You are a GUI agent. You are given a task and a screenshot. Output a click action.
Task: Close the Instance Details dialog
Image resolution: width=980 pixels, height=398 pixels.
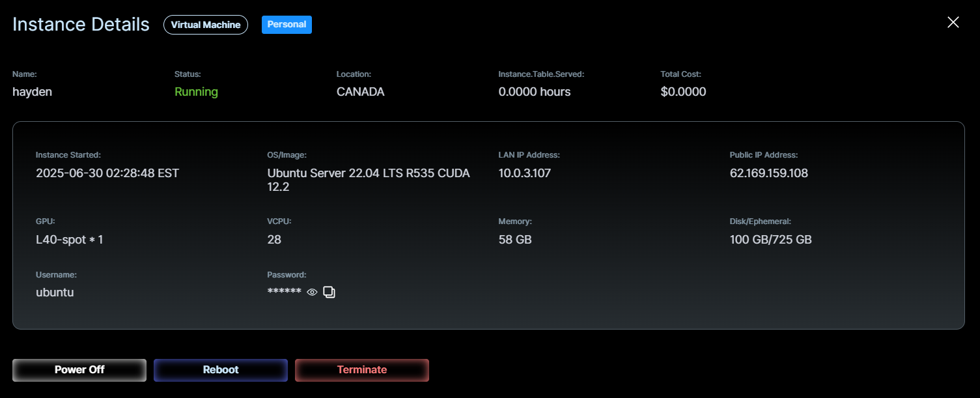tap(953, 22)
